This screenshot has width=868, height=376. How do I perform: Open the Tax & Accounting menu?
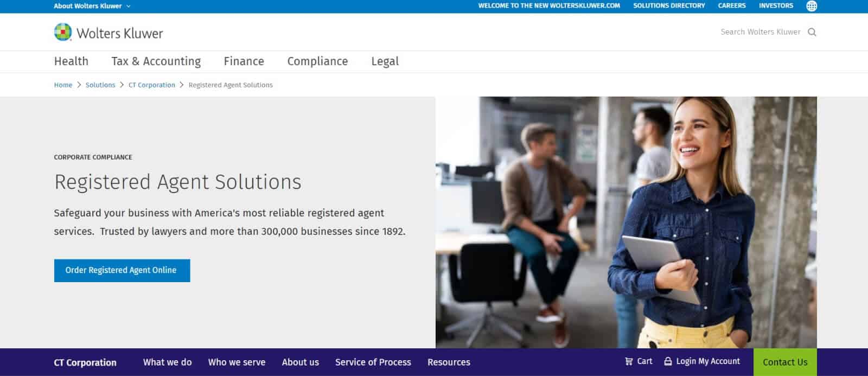[156, 61]
